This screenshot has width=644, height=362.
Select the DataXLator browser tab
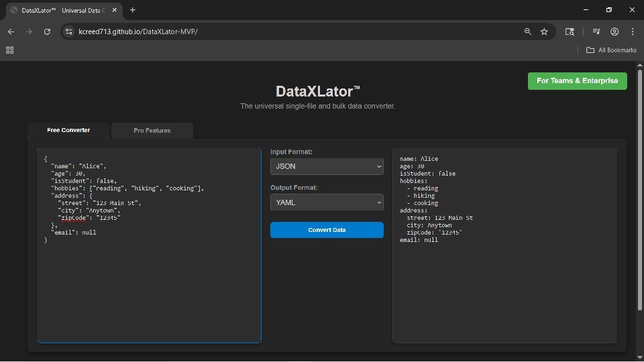pos(64,10)
